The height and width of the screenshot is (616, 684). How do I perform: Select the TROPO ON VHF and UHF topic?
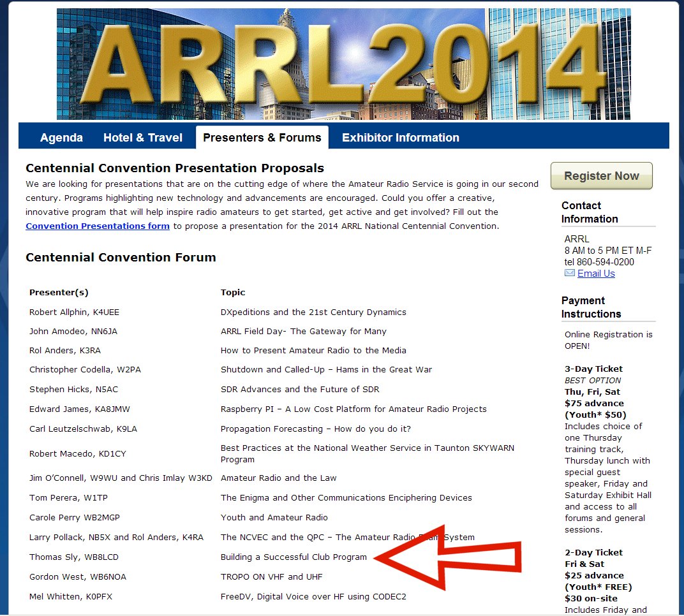(x=271, y=577)
